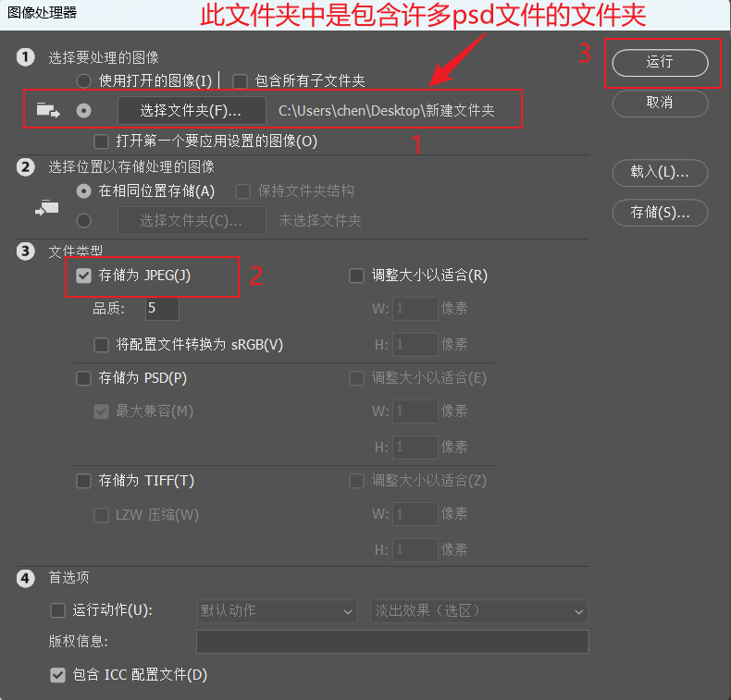The image size is (731, 700).
Task: Uncheck 存储为 JPEG(J) checkbox
Action: click(x=84, y=276)
